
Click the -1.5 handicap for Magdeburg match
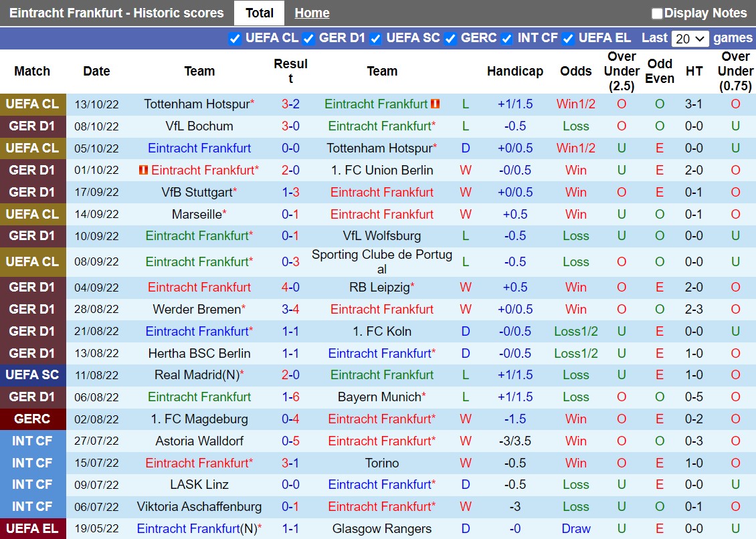[x=515, y=419]
